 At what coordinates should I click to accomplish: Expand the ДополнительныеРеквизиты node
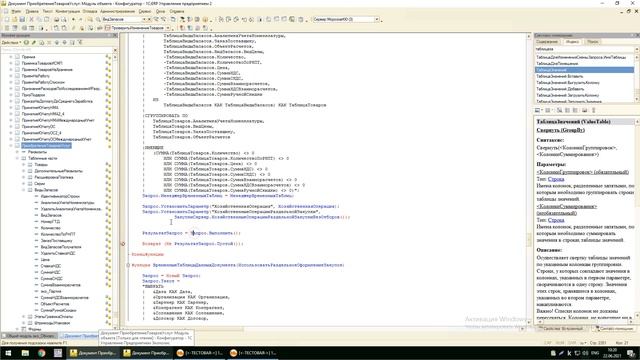click(24, 171)
